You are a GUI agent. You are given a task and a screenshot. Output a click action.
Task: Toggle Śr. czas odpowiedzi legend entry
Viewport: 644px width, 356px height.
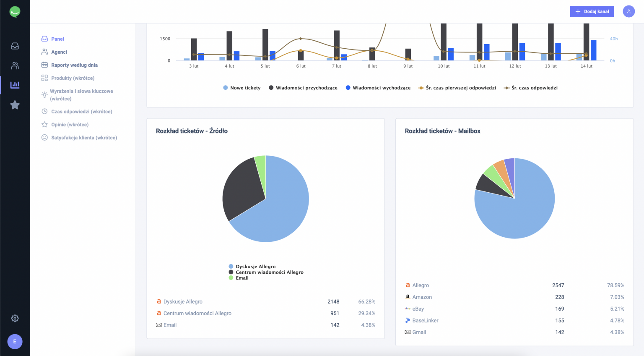pos(531,88)
